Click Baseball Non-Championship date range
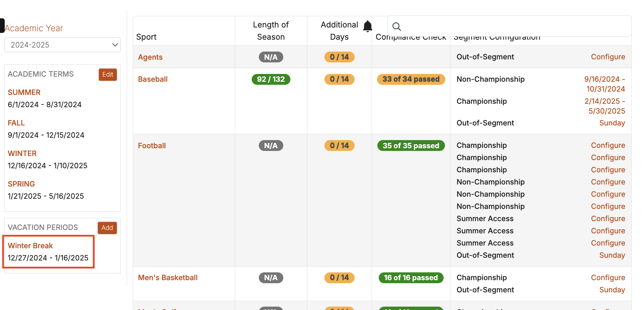The height and width of the screenshot is (310, 644). pyautogui.click(x=605, y=84)
